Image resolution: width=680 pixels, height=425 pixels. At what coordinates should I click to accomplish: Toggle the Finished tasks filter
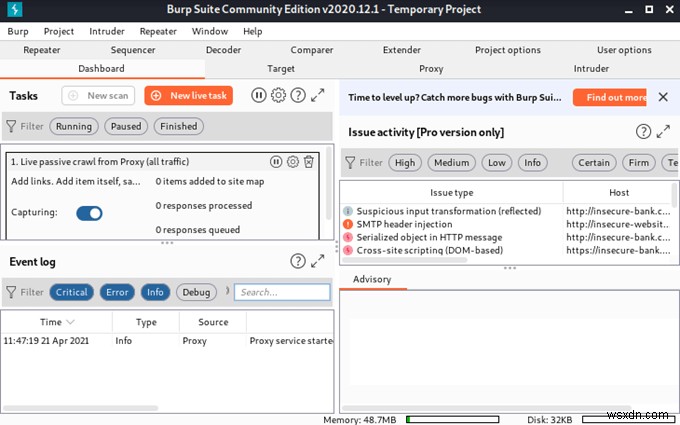click(179, 126)
